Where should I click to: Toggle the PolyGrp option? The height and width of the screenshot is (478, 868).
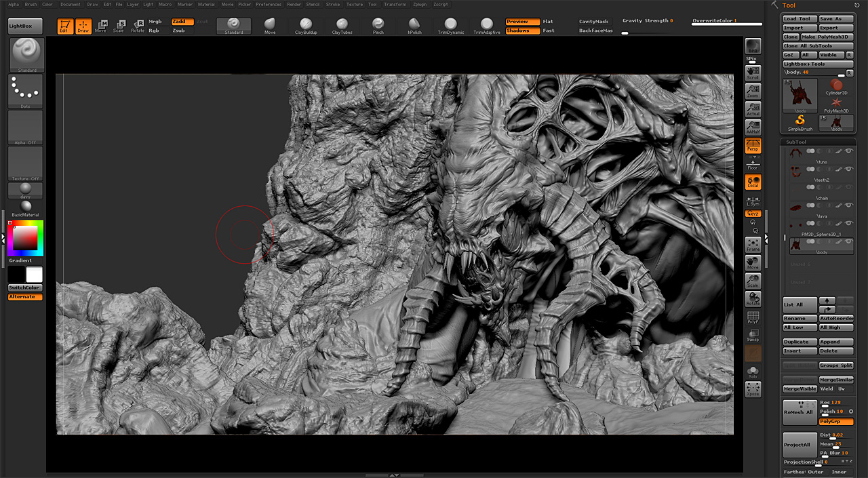click(x=835, y=421)
